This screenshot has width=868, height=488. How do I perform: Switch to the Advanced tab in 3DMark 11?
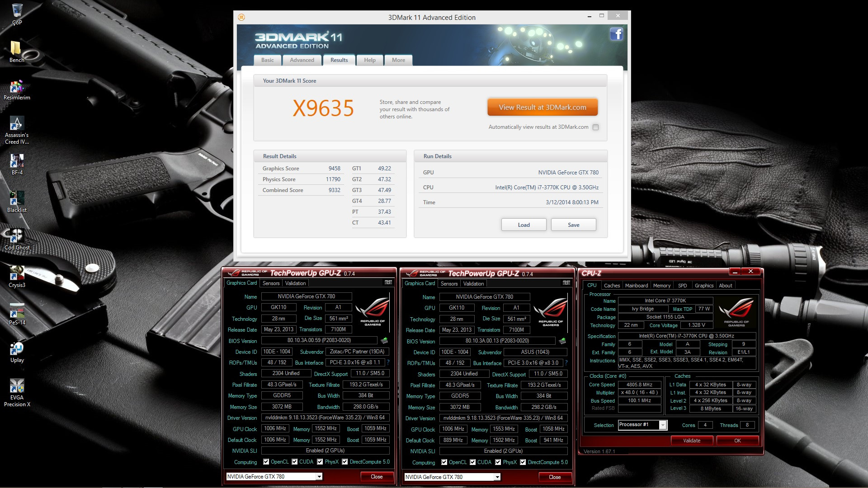coord(302,60)
